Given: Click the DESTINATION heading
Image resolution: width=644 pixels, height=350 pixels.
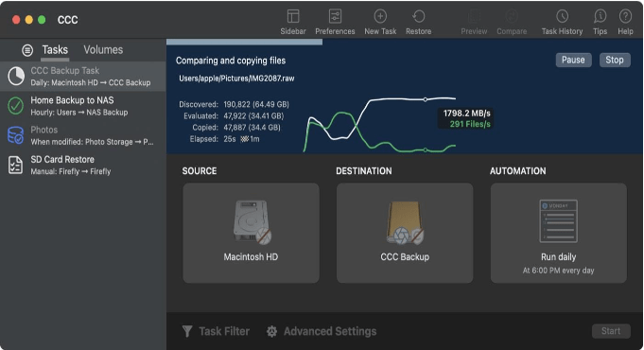Looking at the screenshot, I should [364, 171].
